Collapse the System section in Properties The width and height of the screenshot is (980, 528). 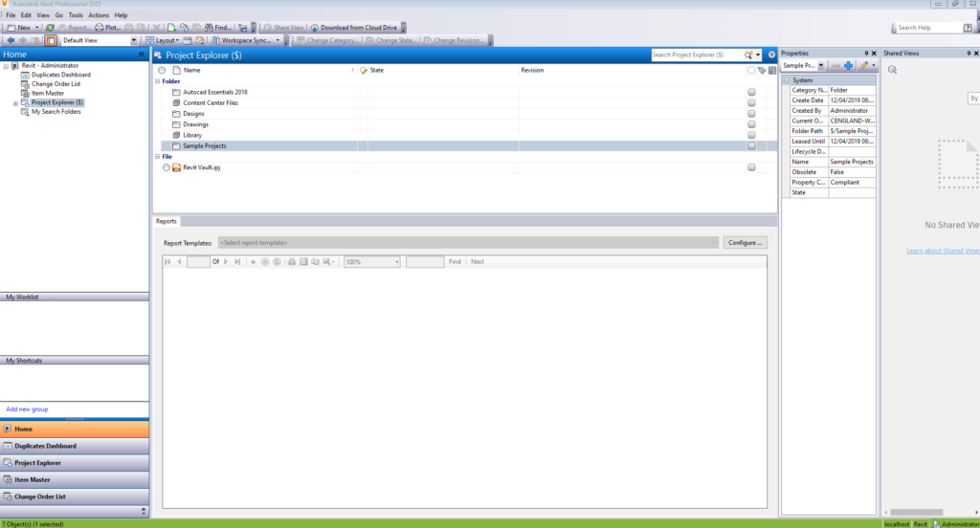coord(788,80)
